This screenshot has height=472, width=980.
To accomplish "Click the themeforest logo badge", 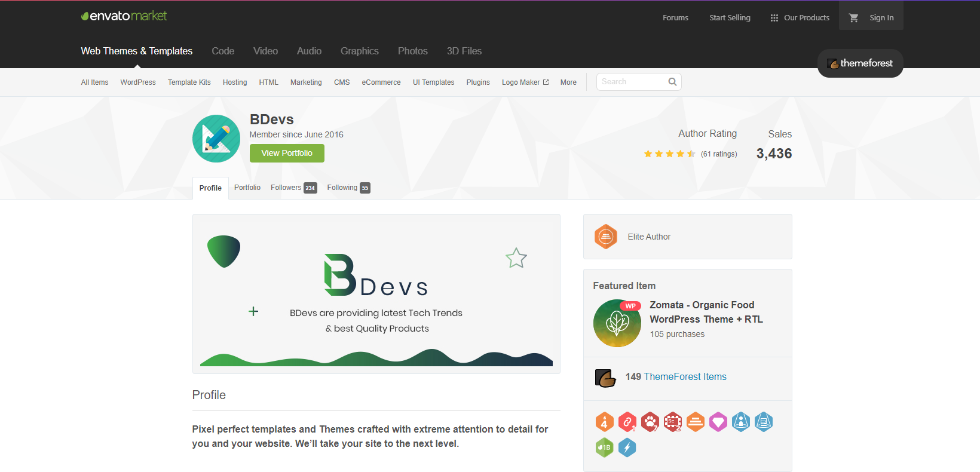I will [860, 63].
